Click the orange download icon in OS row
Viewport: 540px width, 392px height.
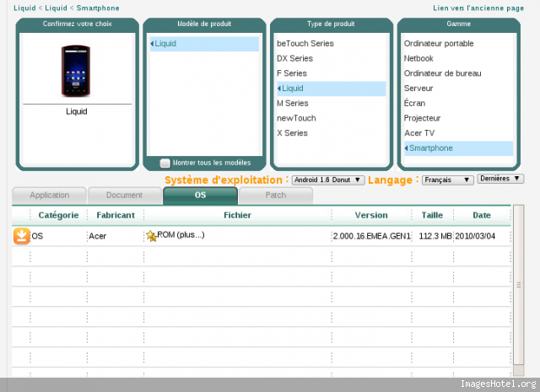pos(21,236)
